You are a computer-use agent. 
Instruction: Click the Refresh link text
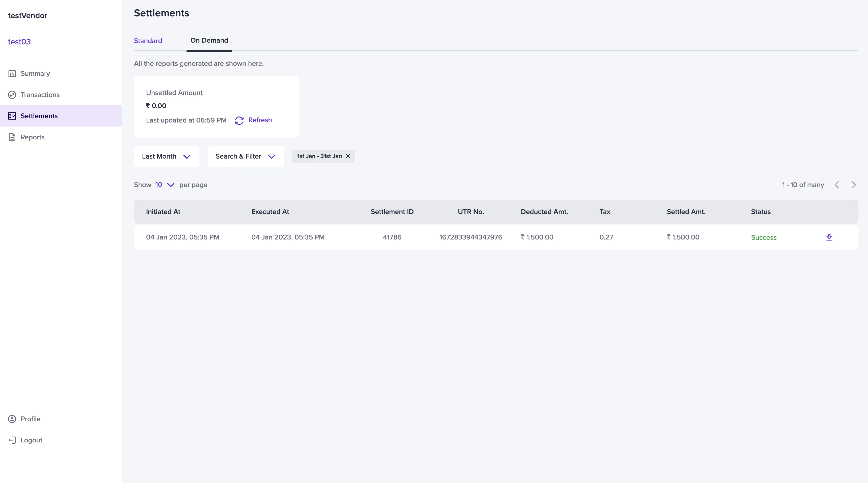[260, 120]
